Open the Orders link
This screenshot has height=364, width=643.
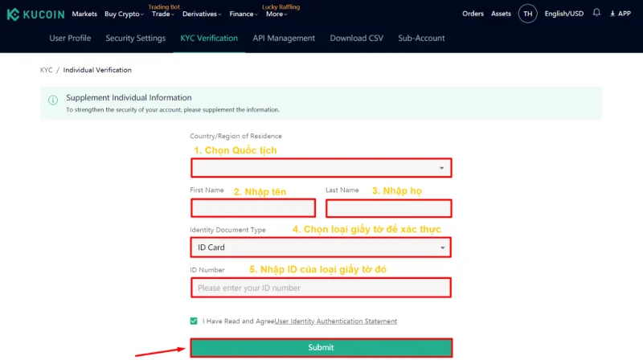click(473, 14)
